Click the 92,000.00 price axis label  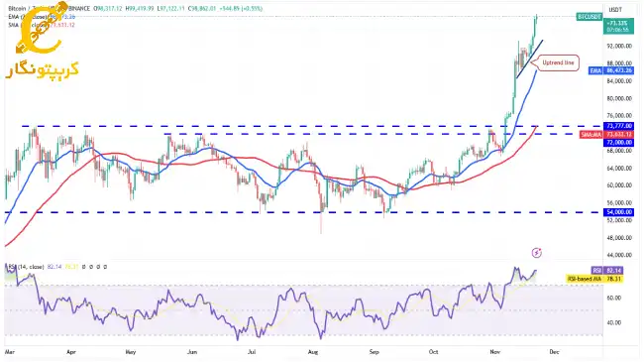[x=618, y=46]
